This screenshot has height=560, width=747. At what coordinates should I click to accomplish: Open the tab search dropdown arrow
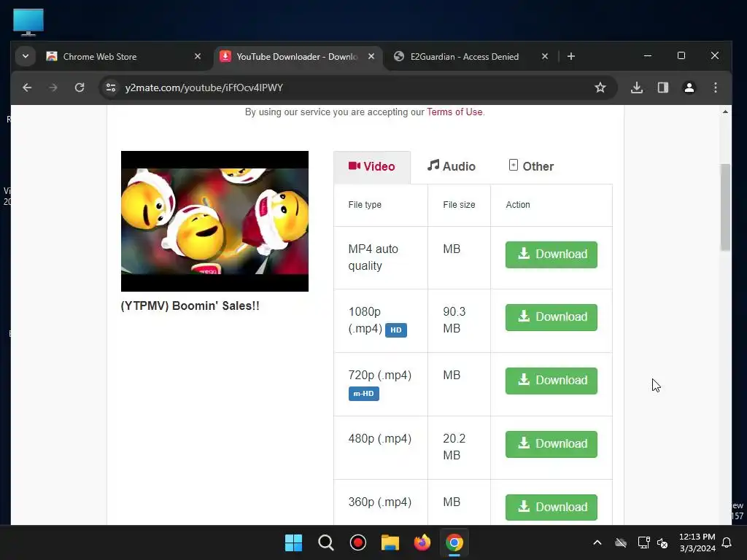(26, 56)
